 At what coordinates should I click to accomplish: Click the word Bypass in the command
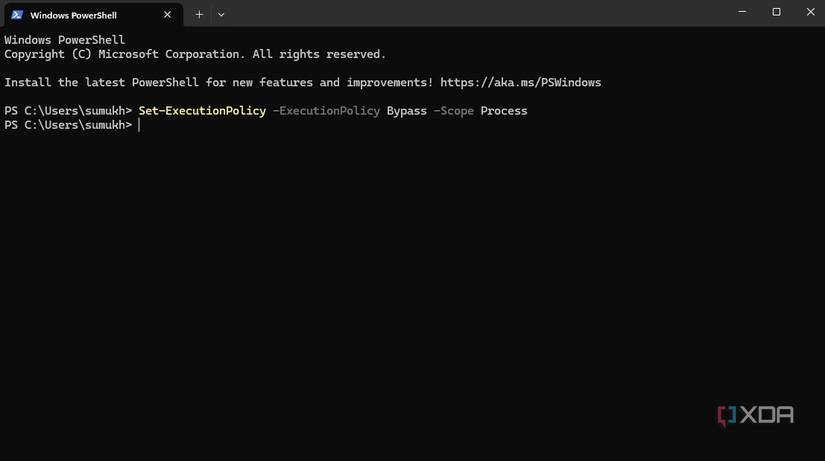coord(406,110)
